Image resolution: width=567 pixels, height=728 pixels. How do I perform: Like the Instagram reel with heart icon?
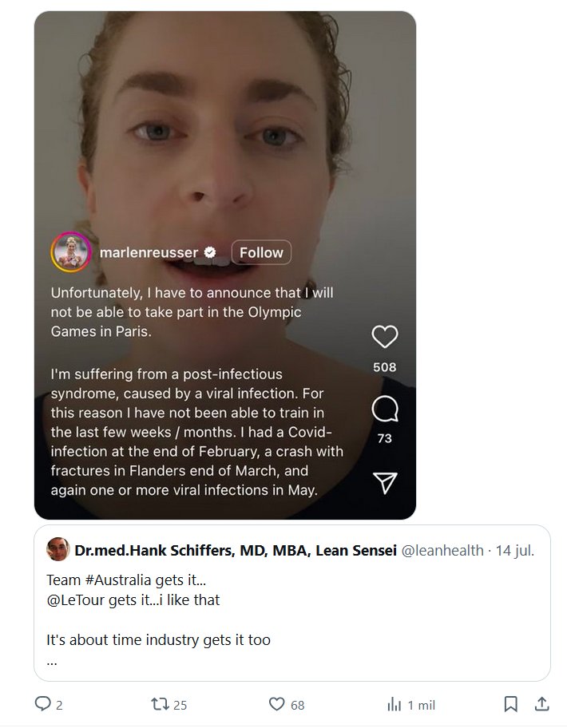coord(385,338)
